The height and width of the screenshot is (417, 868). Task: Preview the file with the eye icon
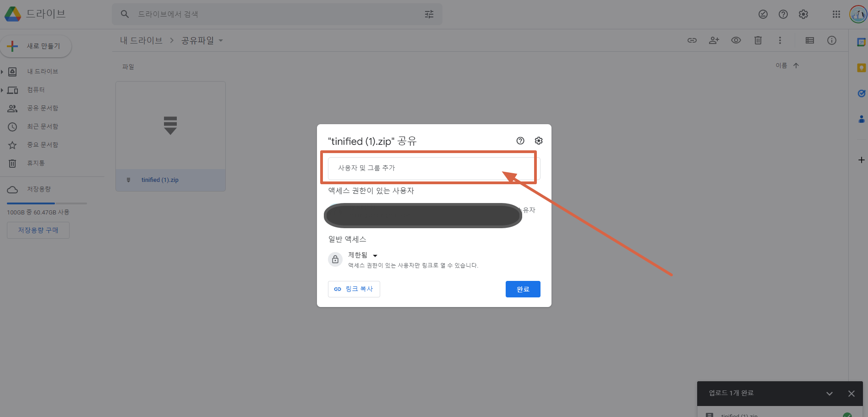click(x=736, y=40)
